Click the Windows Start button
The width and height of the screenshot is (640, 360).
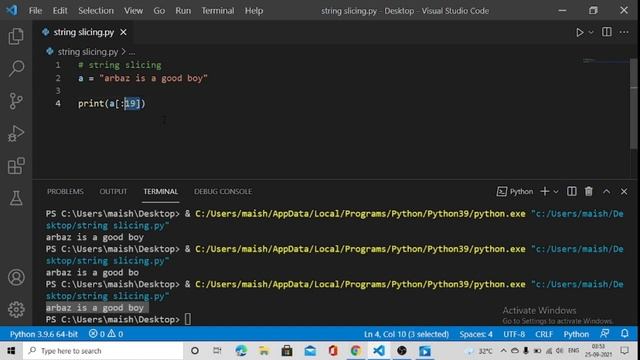tap(11, 351)
